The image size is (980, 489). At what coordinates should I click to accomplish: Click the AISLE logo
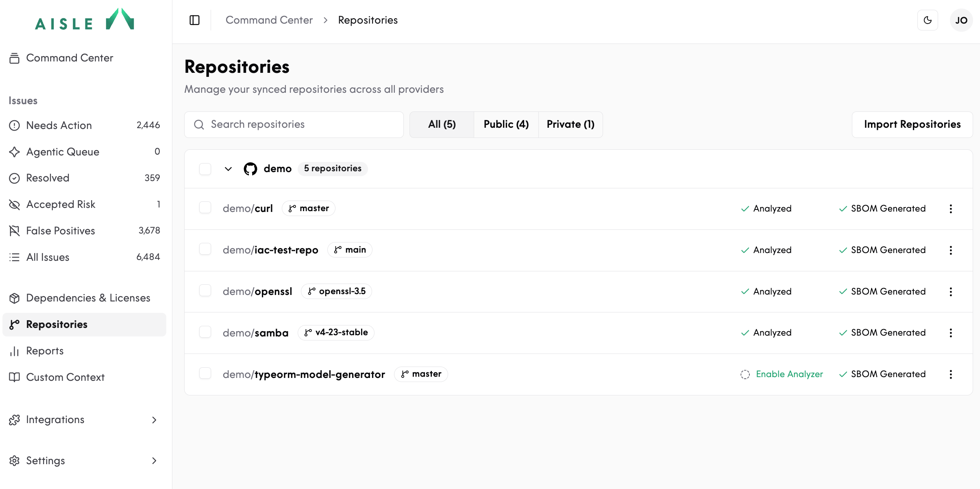pos(85,19)
